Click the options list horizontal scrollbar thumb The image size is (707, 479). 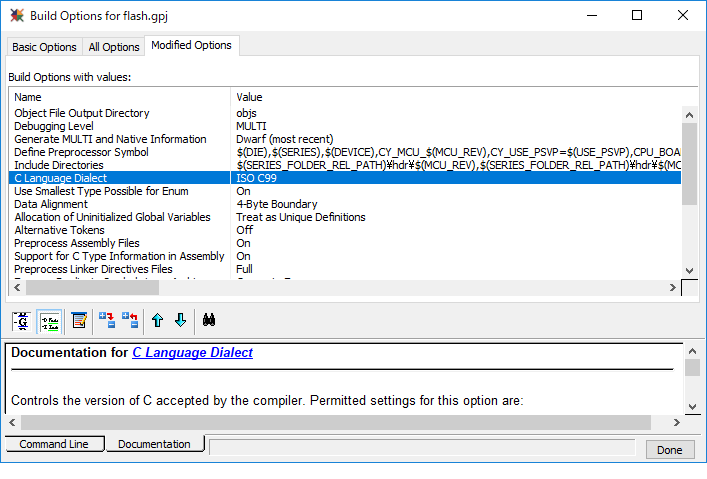point(92,287)
